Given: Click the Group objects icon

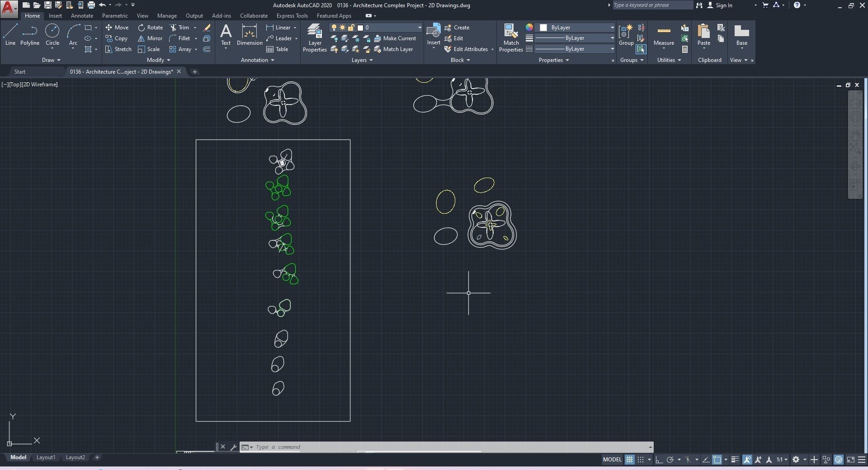Looking at the screenshot, I should click(x=626, y=35).
